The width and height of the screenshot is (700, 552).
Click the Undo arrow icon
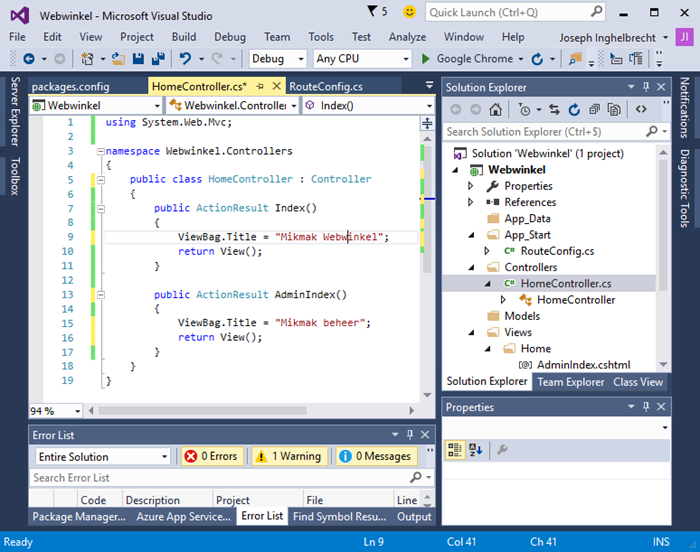pyautogui.click(x=185, y=59)
